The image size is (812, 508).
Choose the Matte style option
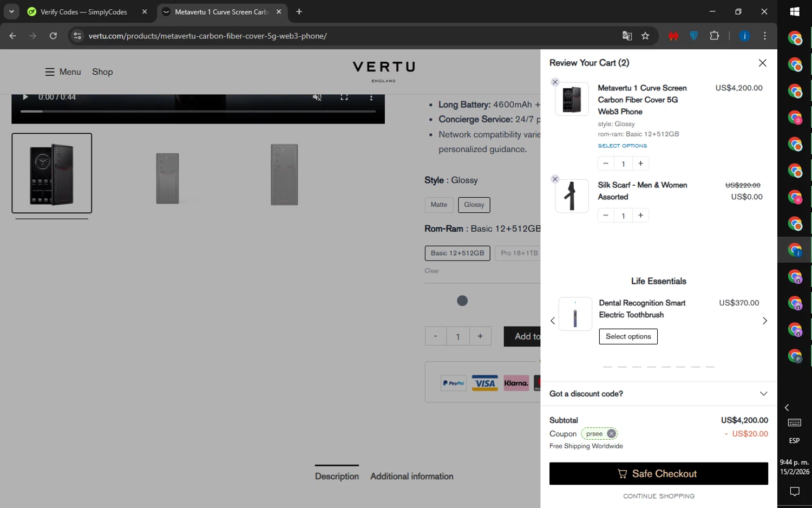click(x=438, y=205)
